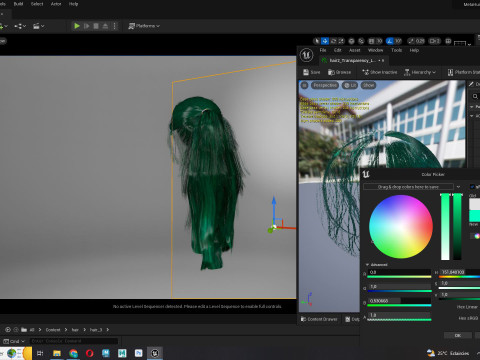The height and width of the screenshot is (360, 480).
Task: Open Perspective view mode dropdown in preview
Action: click(325, 85)
